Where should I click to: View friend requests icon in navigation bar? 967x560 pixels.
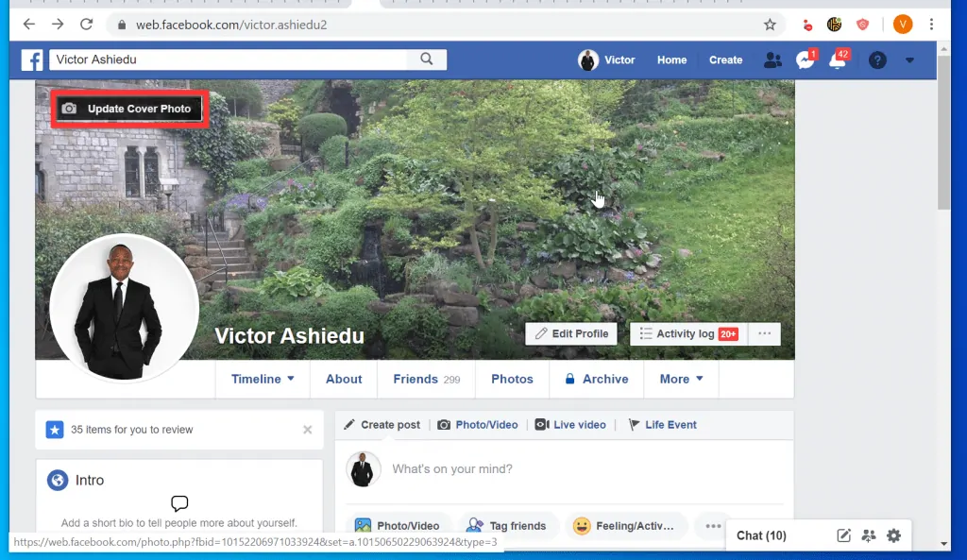tap(772, 59)
